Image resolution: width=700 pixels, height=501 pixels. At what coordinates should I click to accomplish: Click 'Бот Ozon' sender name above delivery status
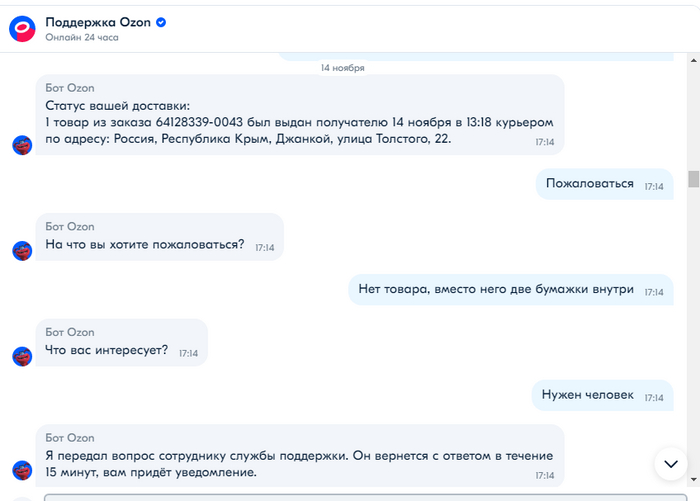click(x=69, y=88)
